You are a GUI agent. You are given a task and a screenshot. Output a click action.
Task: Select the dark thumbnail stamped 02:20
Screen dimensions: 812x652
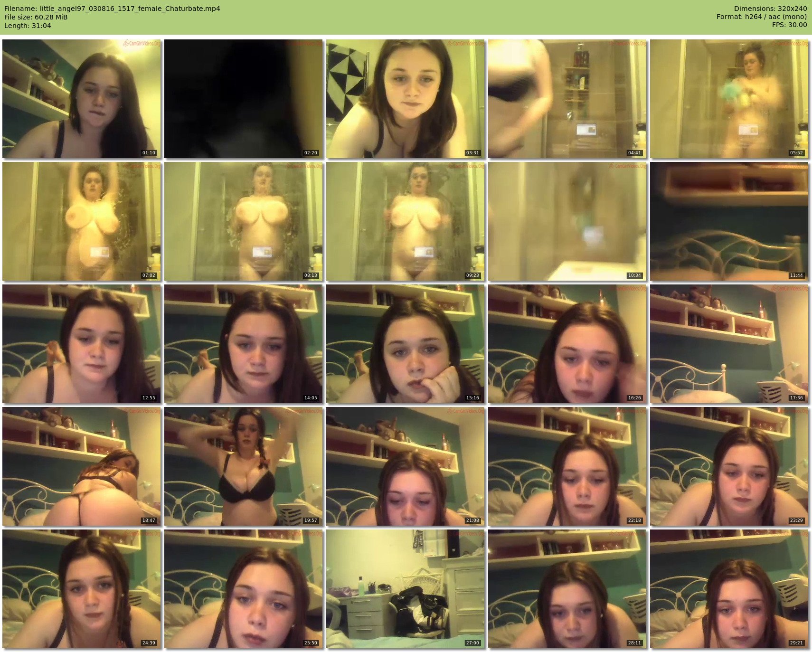244,99
